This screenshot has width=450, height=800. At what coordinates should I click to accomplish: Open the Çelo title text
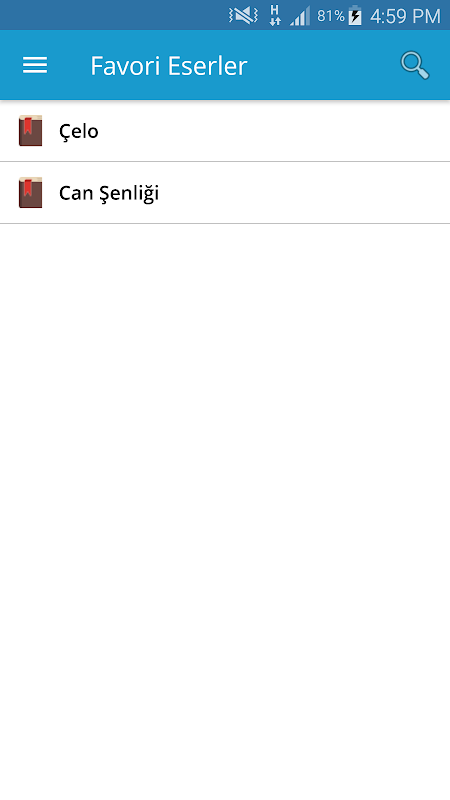pos(79,132)
